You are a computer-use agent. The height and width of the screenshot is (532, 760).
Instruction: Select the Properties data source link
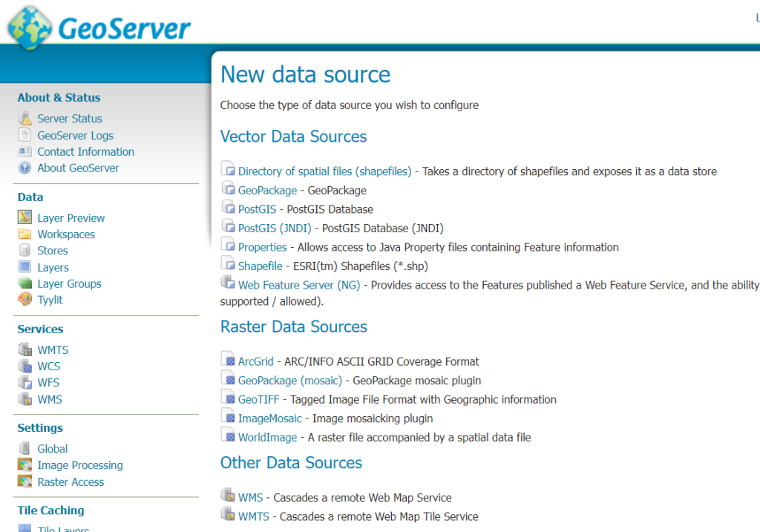[262, 247]
